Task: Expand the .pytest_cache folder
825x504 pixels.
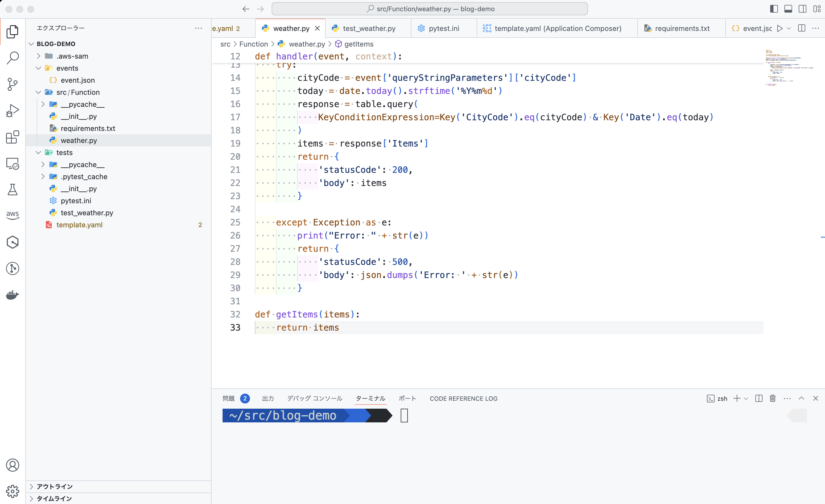Action: [x=43, y=176]
